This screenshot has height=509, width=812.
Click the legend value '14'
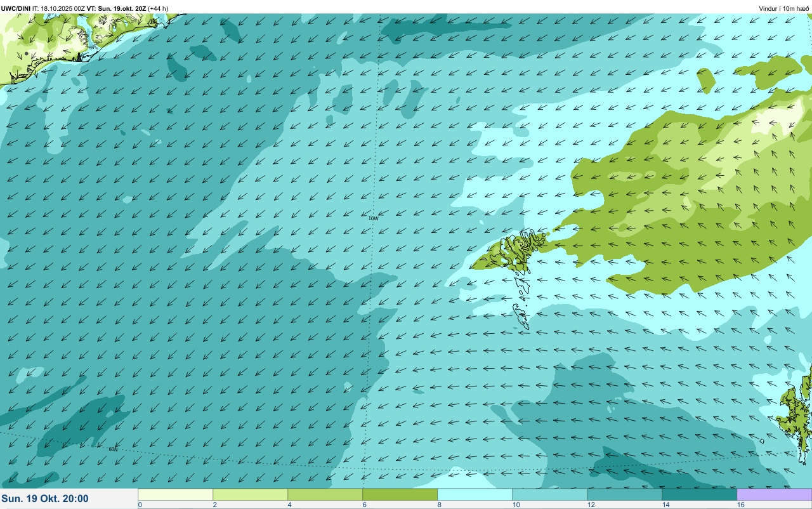pos(665,505)
